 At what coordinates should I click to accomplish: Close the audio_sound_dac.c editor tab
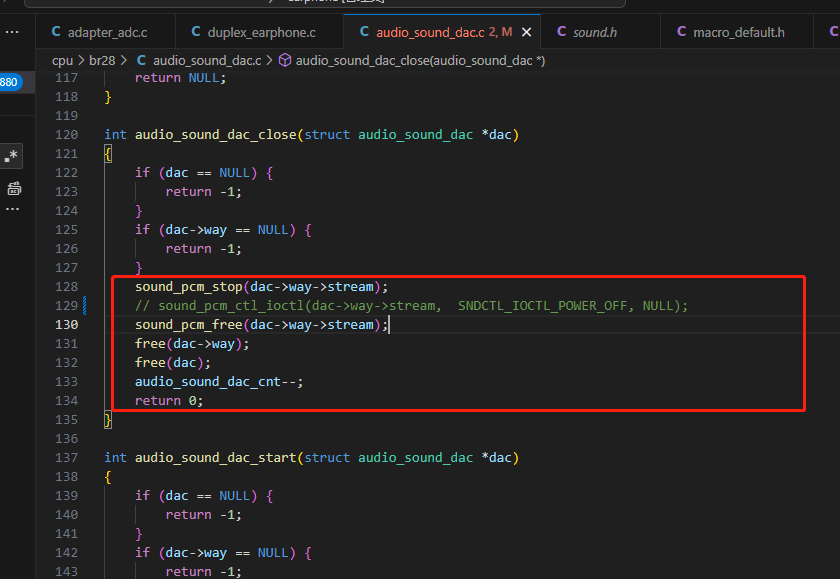pyautogui.click(x=527, y=33)
